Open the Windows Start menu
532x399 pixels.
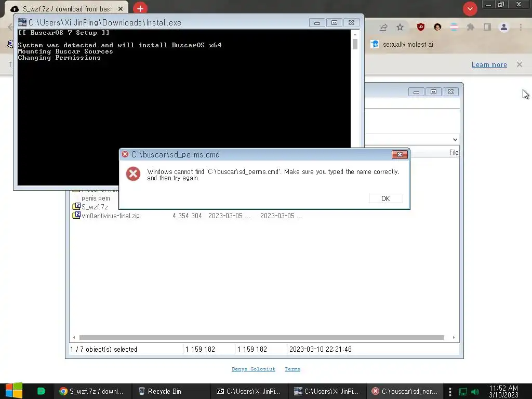coord(14,391)
